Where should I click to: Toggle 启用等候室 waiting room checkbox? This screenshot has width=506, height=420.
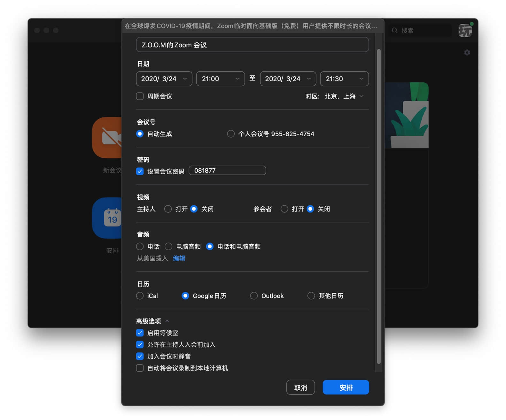point(140,333)
